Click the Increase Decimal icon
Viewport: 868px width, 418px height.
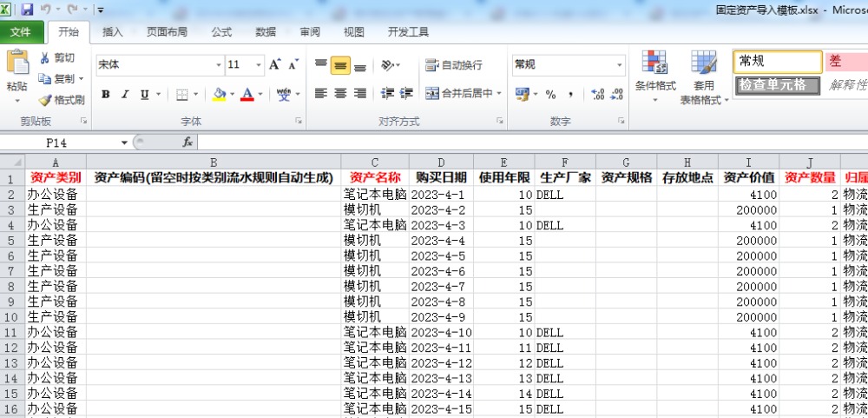(597, 94)
